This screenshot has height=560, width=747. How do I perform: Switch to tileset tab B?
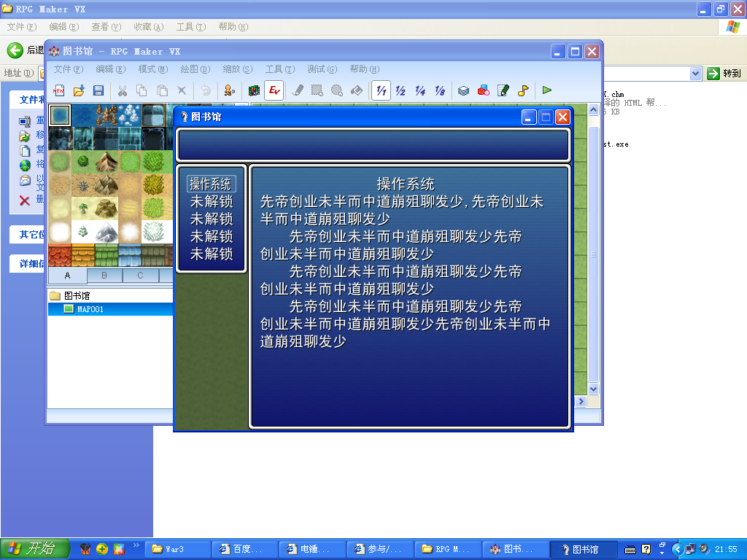point(104,275)
